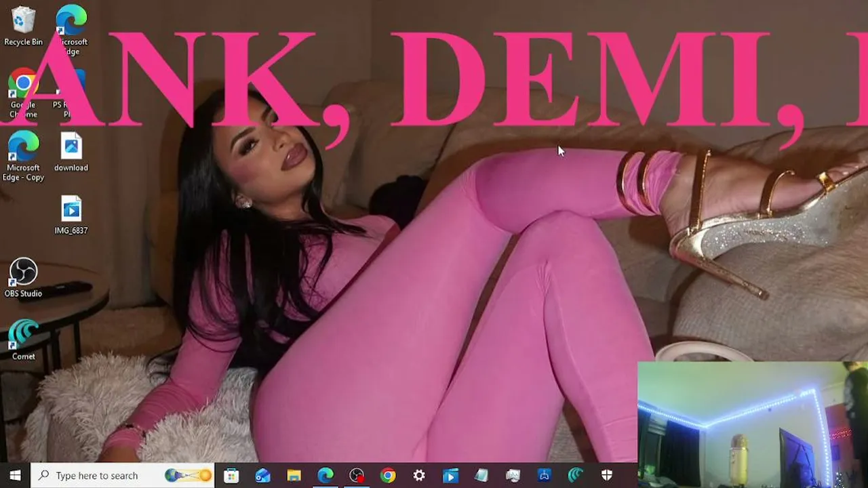Viewport: 868px width, 488px height.
Task: Open the Windows Start menu
Action: 15,475
